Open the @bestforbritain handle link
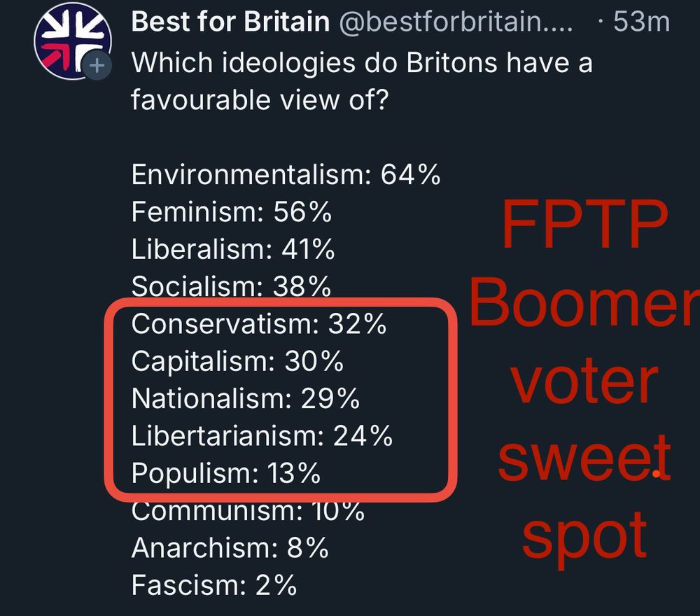The width and height of the screenshot is (700, 616). coord(456,22)
